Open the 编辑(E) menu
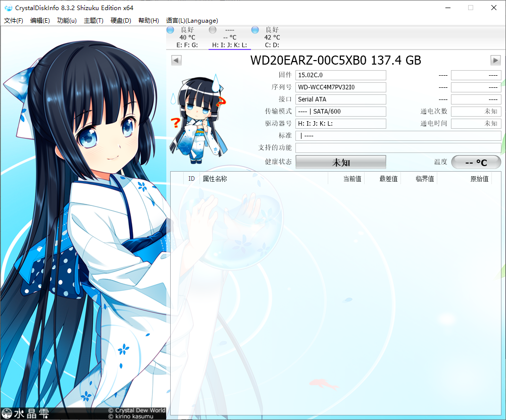The width and height of the screenshot is (506, 420). click(x=40, y=21)
